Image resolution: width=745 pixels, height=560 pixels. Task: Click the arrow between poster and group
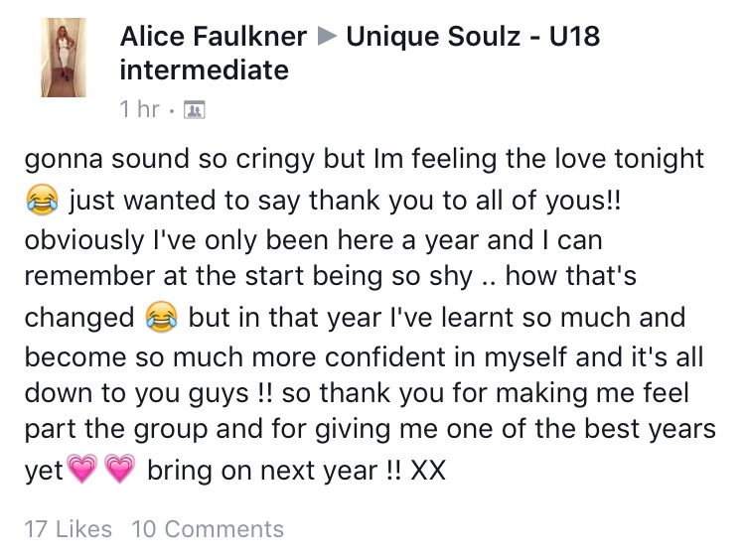[327, 37]
